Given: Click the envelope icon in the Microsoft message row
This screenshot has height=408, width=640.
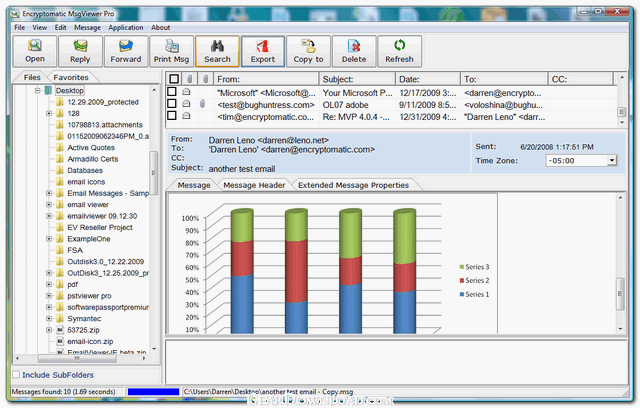Looking at the screenshot, I should click(x=186, y=92).
